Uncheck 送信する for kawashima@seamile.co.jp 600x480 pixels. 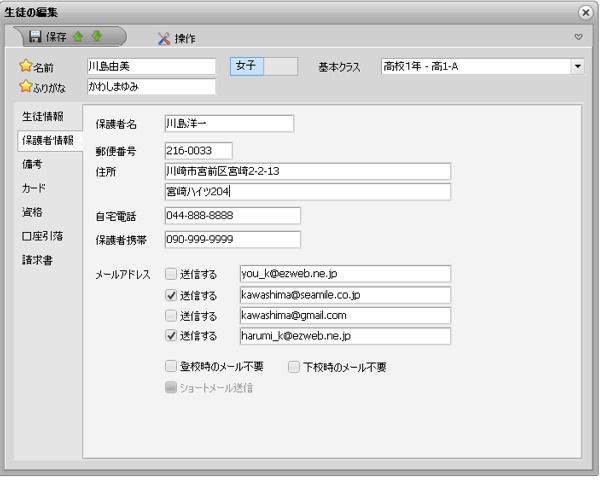click(172, 295)
